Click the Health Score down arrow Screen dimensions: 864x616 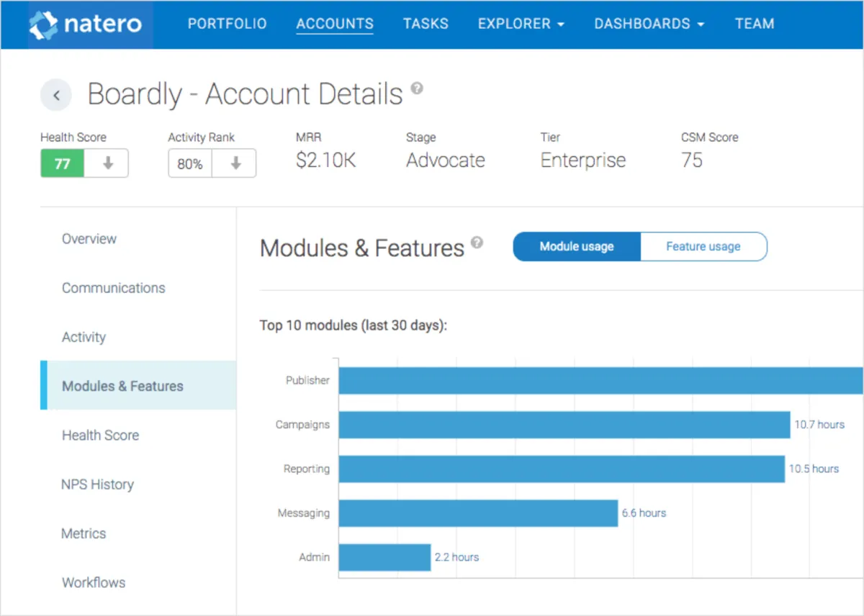click(x=107, y=163)
